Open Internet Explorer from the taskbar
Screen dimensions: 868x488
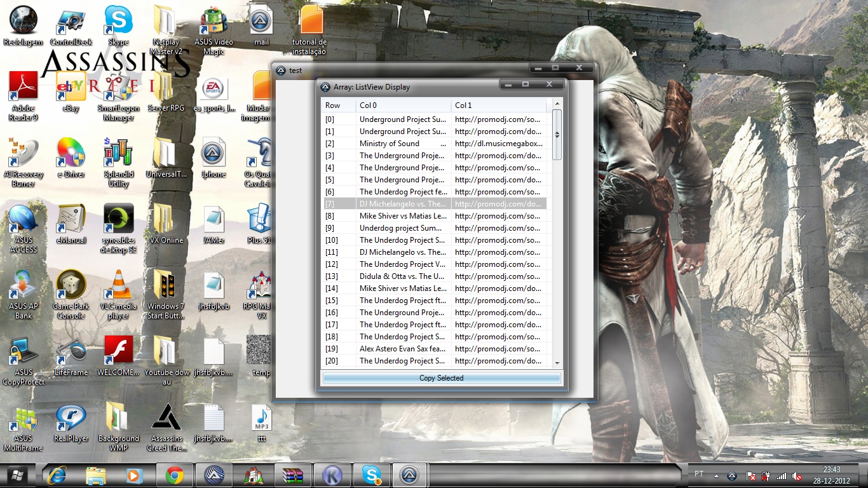click(x=57, y=475)
